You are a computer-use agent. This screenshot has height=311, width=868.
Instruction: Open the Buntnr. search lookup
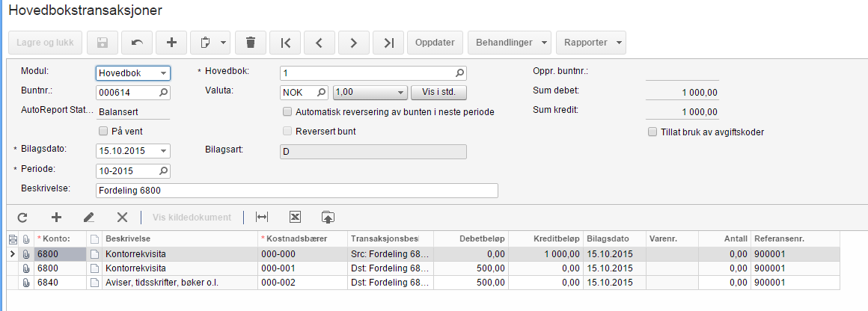(x=164, y=93)
